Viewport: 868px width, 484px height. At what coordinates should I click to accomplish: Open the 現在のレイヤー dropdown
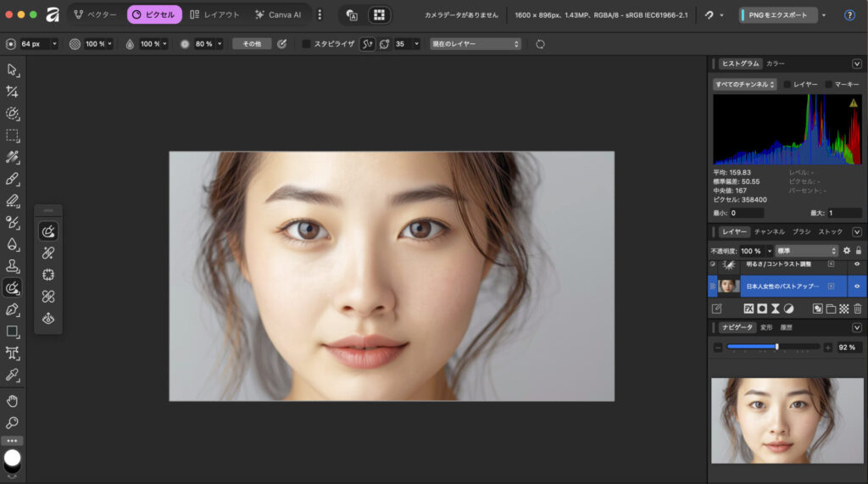pos(475,44)
